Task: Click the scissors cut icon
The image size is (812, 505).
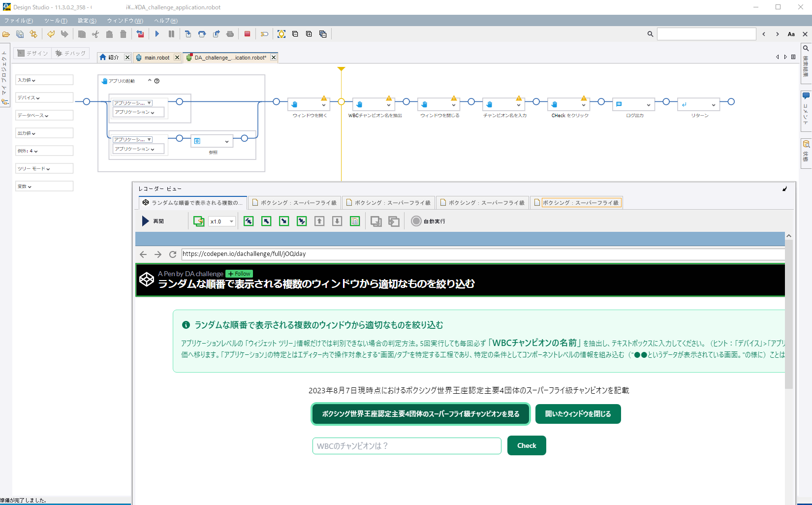Action: coord(95,34)
